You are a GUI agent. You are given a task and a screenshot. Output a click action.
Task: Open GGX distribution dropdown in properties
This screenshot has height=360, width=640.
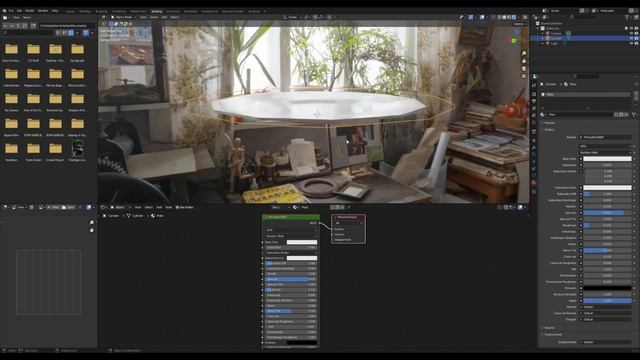(605, 146)
